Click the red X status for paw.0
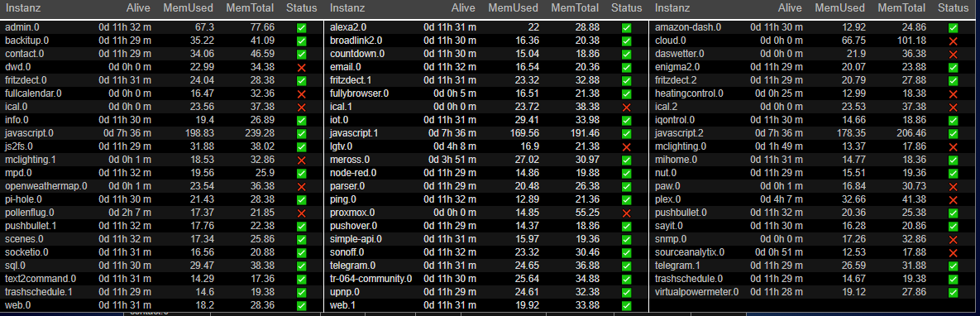Viewport: 980px width, 316px height. (954, 186)
